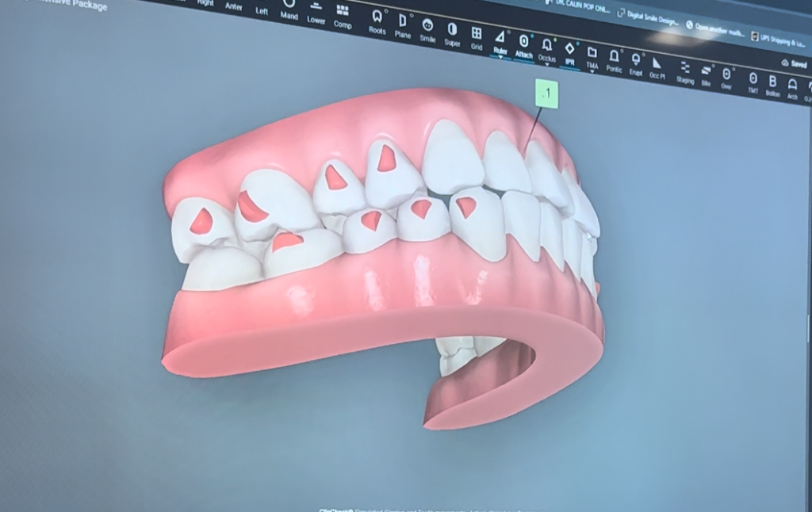812x512 pixels.
Task: Toggle the IPR display
Action: tap(569, 55)
